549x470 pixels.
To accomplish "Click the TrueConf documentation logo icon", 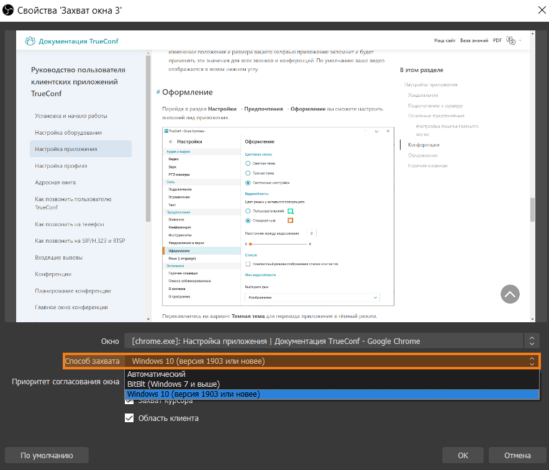I will [x=30, y=41].
